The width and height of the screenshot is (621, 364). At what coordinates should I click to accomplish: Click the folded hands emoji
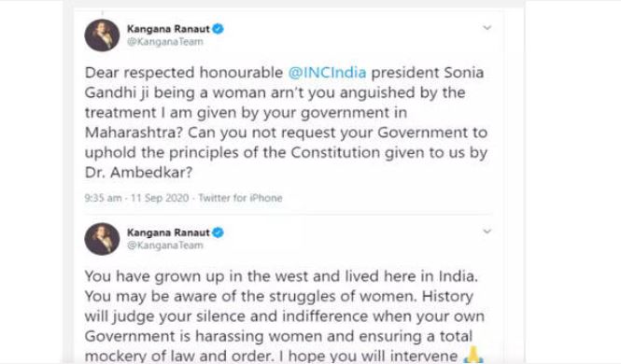pyautogui.click(x=473, y=355)
